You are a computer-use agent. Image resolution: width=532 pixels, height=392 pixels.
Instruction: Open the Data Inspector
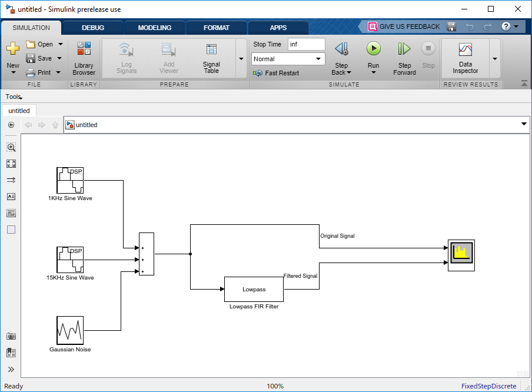pos(465,58)
